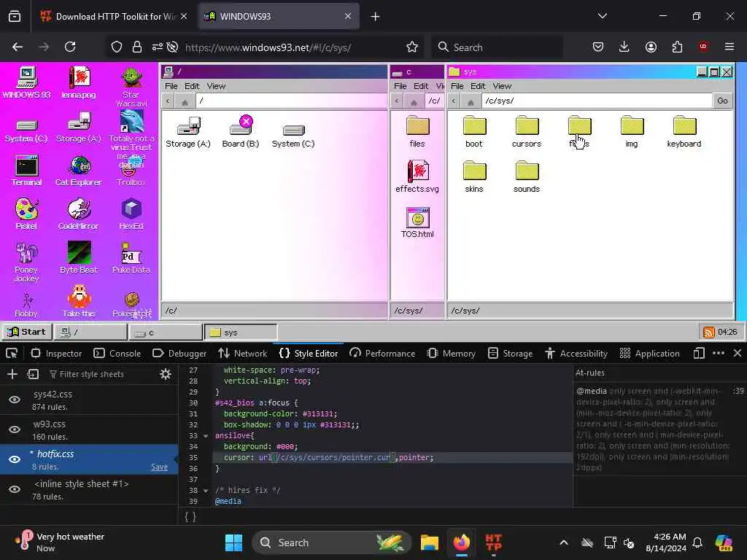The height and width of the screenshot is (560, 747).
Task: Collapse the hires fix comment at line 38
Action: point(206,491)
